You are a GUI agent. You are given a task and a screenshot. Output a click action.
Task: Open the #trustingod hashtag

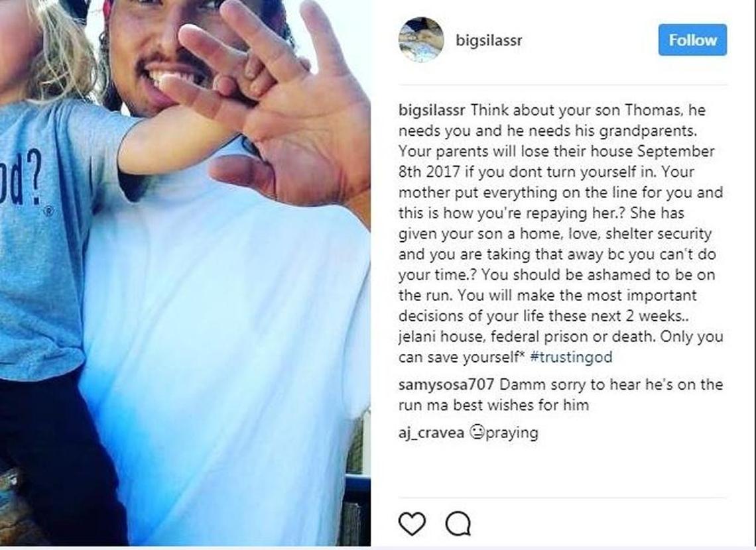(x=571, y=357)
